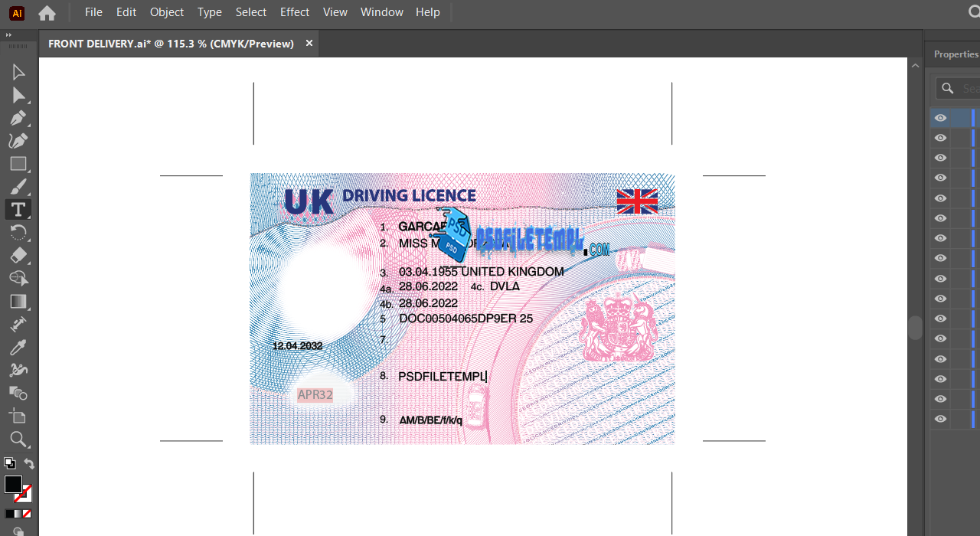Click the canvas scrollbar up arrow
Viewport: 980px width, 536px height.
point(916,66)
